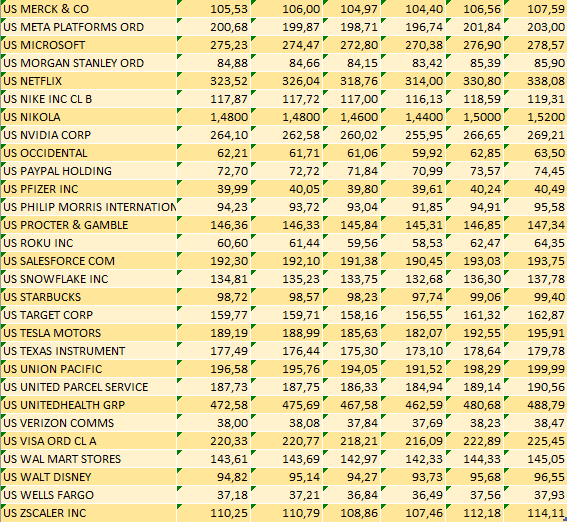Select the US TARGET CORP cell

pyautogui.click(x=89, y=315)
